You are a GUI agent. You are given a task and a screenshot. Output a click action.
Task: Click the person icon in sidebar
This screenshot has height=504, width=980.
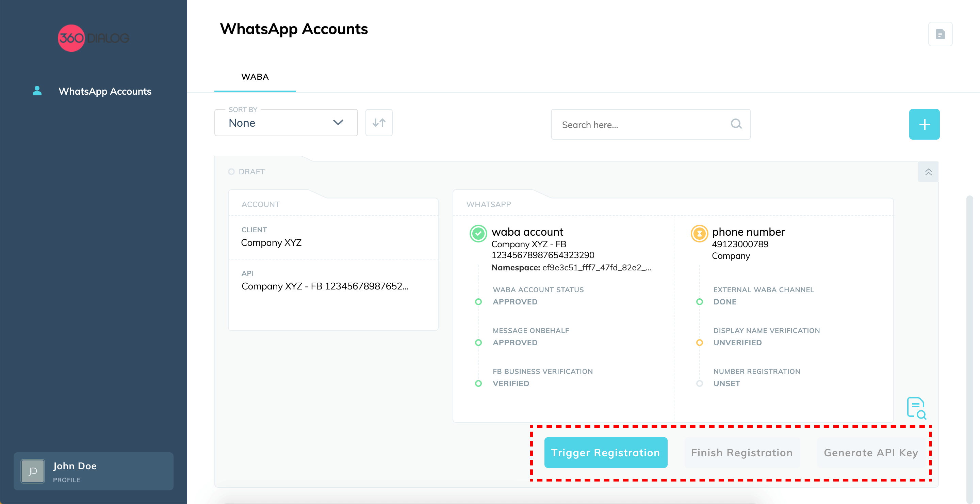point(37,91)
